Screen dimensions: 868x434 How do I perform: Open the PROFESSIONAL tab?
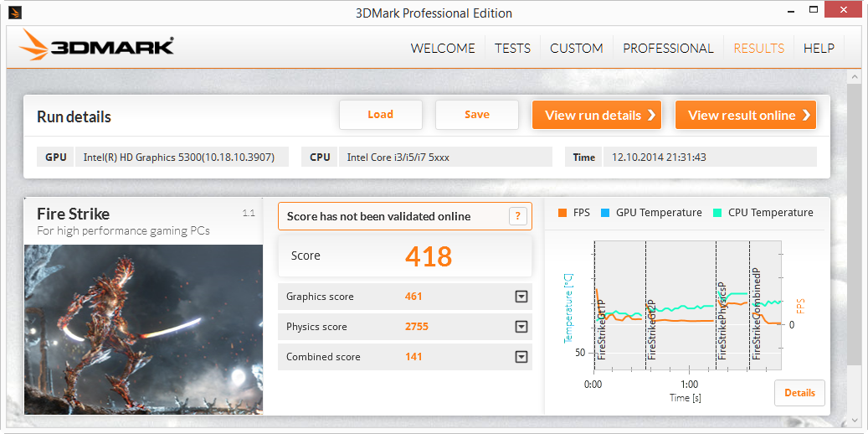[x=668, y=49]
